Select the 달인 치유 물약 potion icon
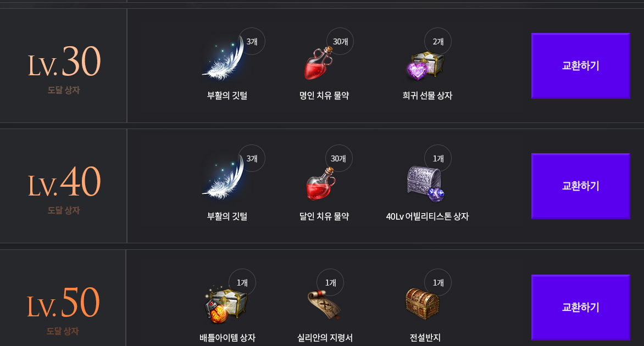 pos(321,183)
